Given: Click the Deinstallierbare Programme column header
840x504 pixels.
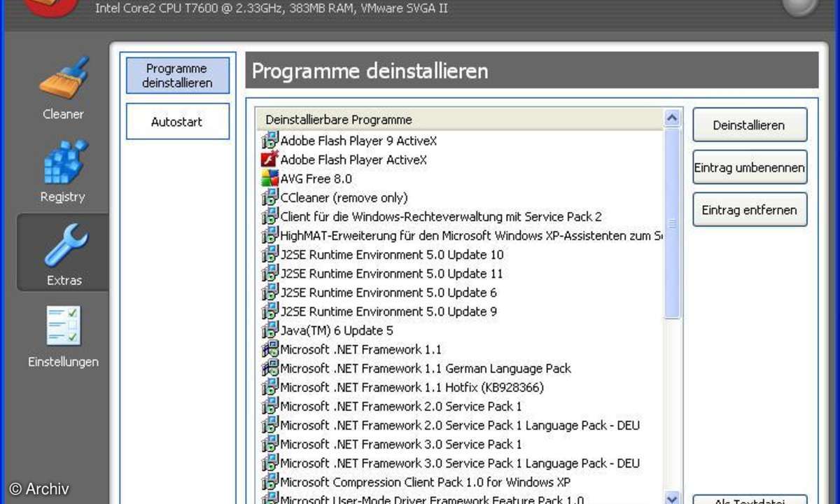Looking at the screenshot, I should click(x=458, y=120).
